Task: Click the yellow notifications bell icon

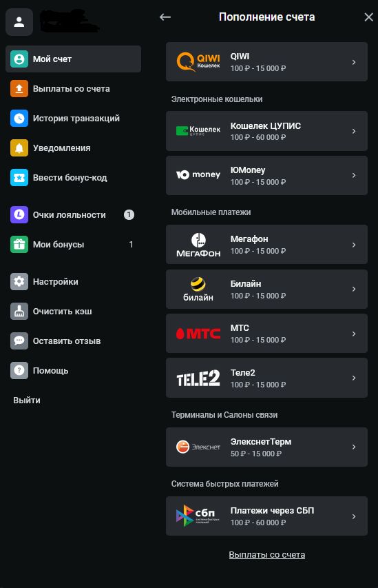Action: (19, 148)
